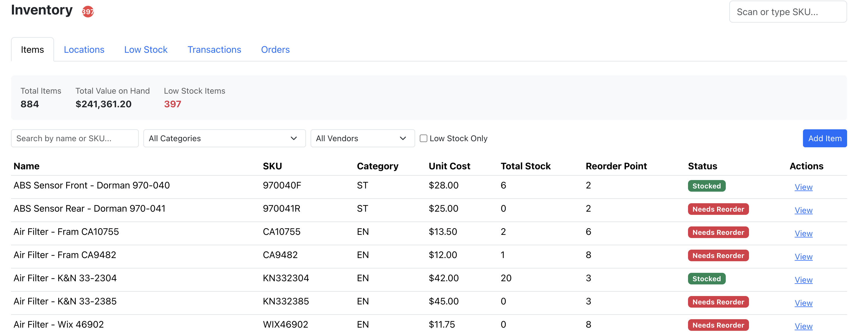Open the Low Stock tab
The width and height of the screenshot is (868, 334).
(146, 50)
